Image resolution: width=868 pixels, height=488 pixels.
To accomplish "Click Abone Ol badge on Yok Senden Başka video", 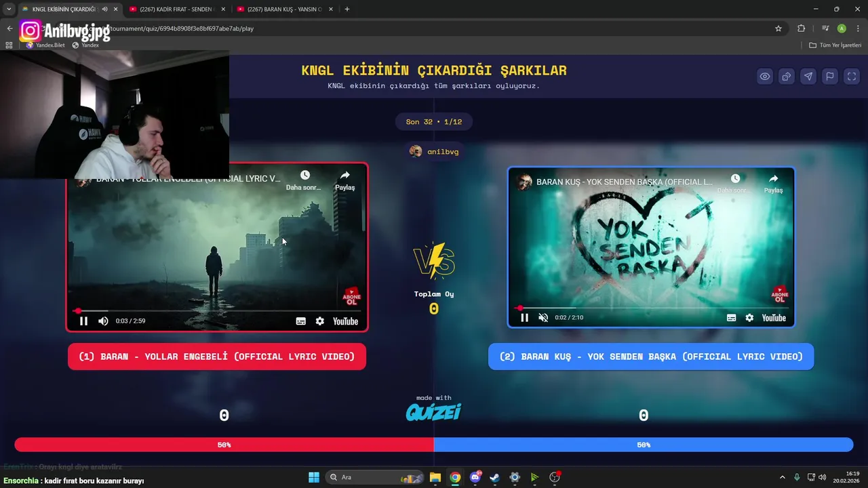I will 780,294.
